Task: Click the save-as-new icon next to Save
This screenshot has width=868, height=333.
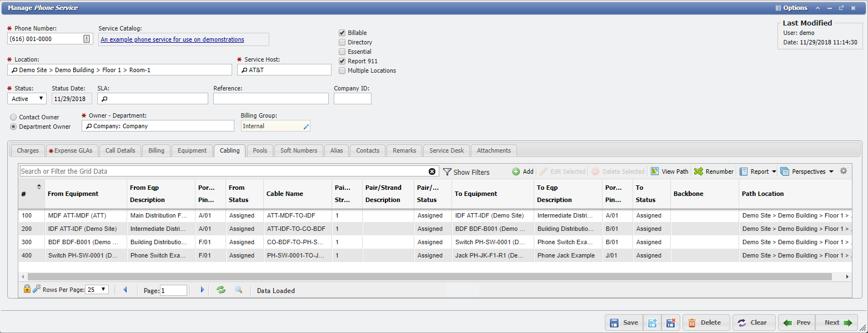Action: [653, 322]
